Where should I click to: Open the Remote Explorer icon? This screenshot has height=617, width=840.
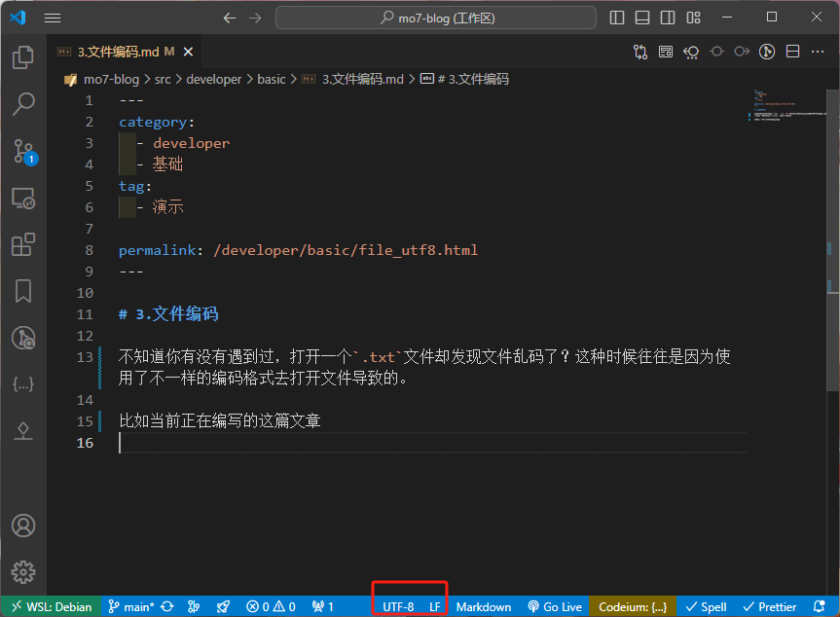point(23,199)
